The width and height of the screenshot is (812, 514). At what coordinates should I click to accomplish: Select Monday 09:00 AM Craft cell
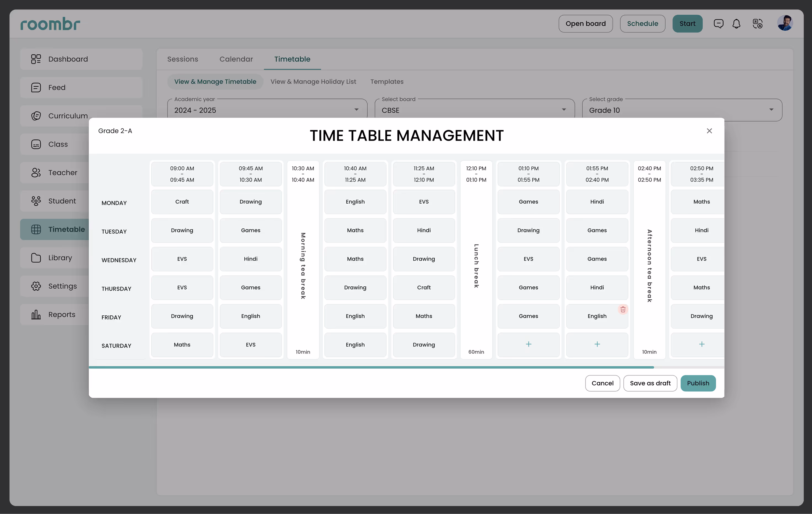(x=182, y=202)
